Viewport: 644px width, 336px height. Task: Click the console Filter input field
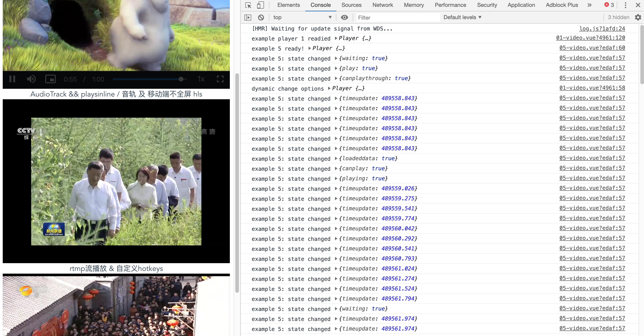point(398,18)
